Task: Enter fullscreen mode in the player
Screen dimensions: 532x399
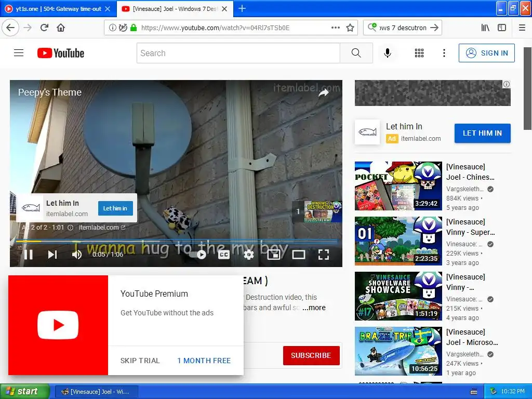Action: [324, 255]
